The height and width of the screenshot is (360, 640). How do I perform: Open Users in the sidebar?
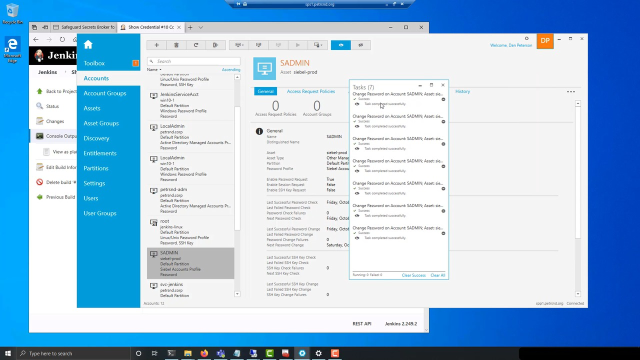91,198
